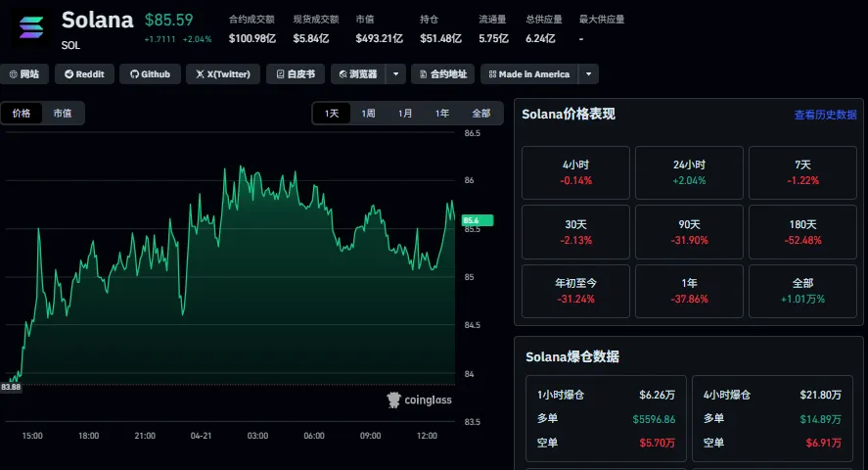Open the 浏览器 explorer button
Image resolution: width=868 pixels, height=470 pixels.
point(358,74)
